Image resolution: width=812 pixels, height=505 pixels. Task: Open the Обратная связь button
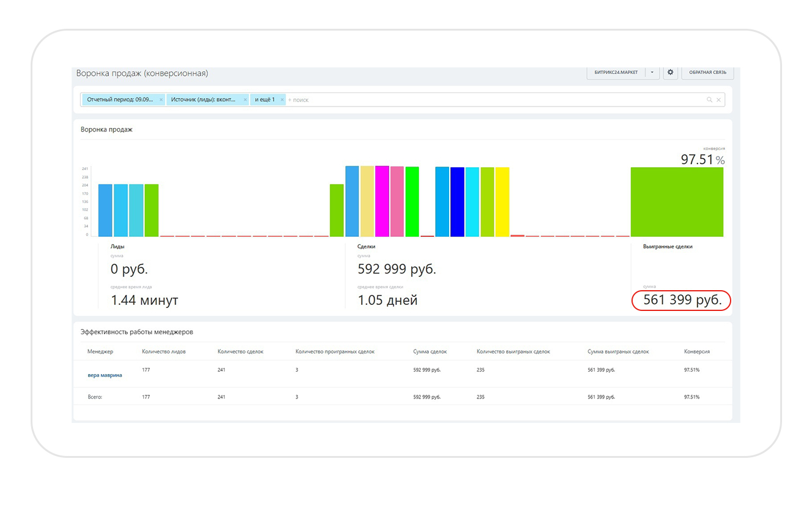(707, 72)
